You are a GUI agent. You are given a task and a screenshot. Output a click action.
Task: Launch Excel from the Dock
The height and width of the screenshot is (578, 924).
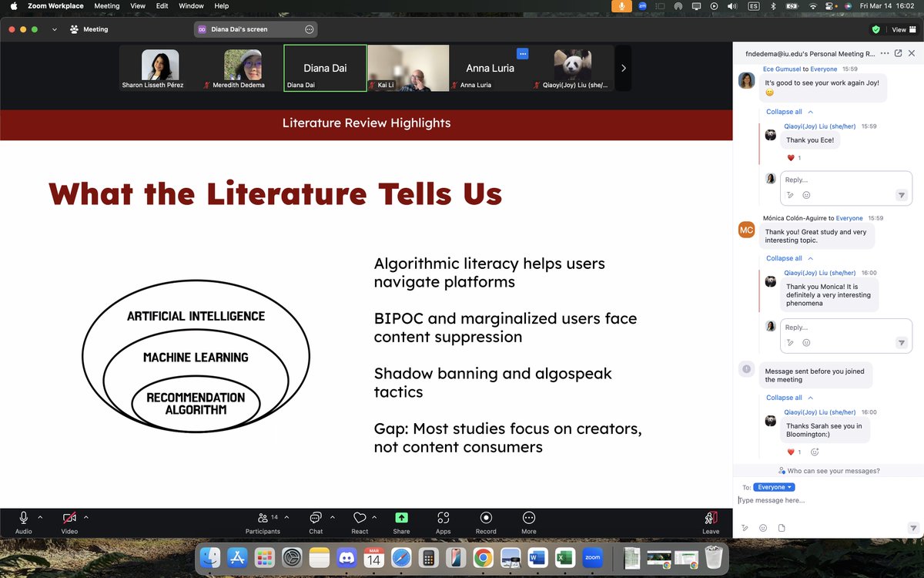[x=564, y=557]
